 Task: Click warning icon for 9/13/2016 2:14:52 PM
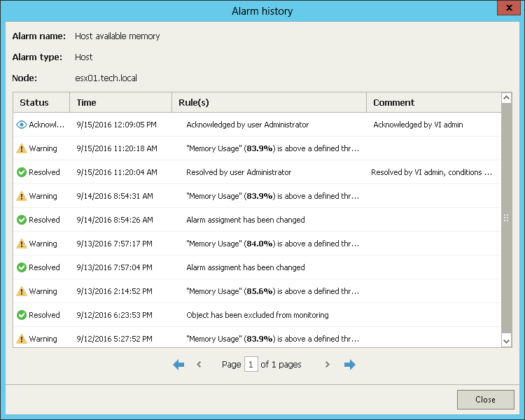click(x=22, y=291)
